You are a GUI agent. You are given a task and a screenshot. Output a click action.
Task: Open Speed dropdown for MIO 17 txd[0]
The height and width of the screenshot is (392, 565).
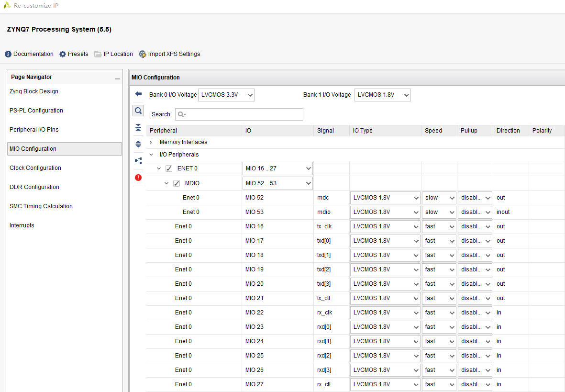(x=439, y=241)
